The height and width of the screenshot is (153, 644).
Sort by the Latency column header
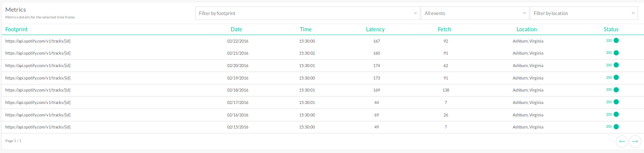click(x=375, y=29)
